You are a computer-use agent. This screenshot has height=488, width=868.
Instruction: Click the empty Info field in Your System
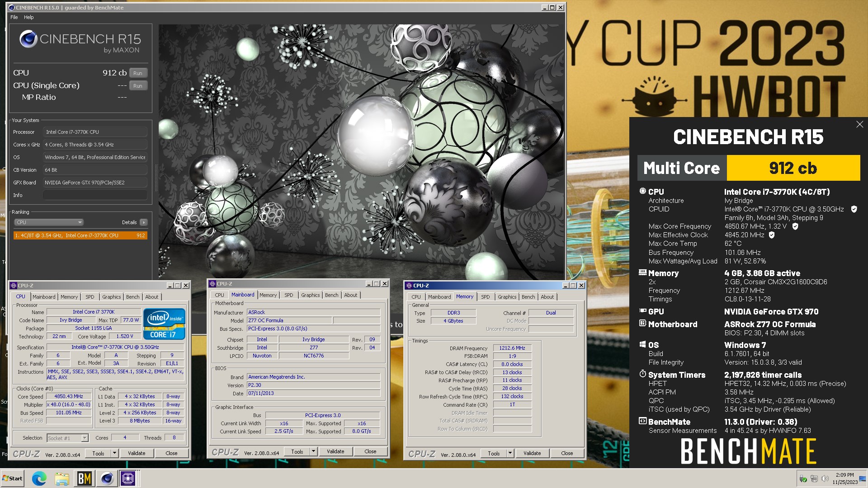pyautogui.click(x=95, y=195)
